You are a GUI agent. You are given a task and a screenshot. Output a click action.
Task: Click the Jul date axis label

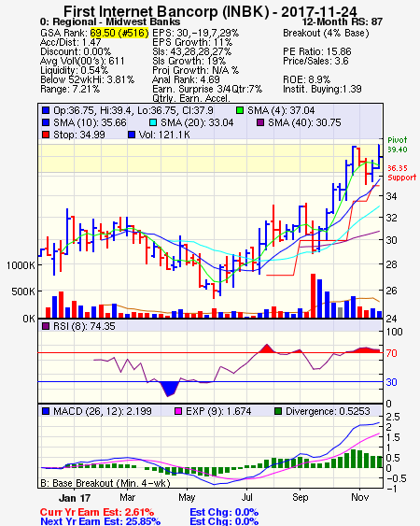click(247, 497)
